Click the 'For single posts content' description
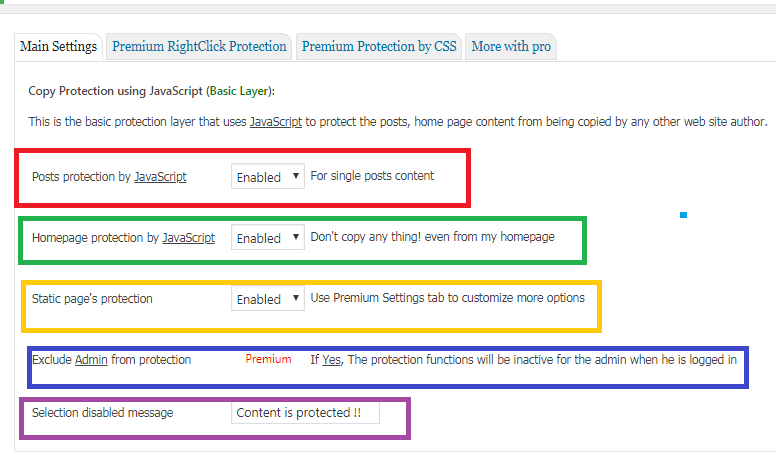Screen dimensions: 776x471 click(x=372, y=176)
